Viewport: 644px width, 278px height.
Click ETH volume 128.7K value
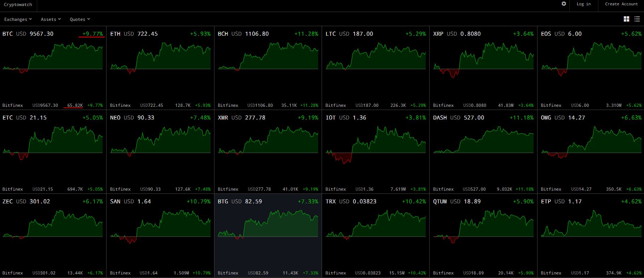click(x=183, y=105)
